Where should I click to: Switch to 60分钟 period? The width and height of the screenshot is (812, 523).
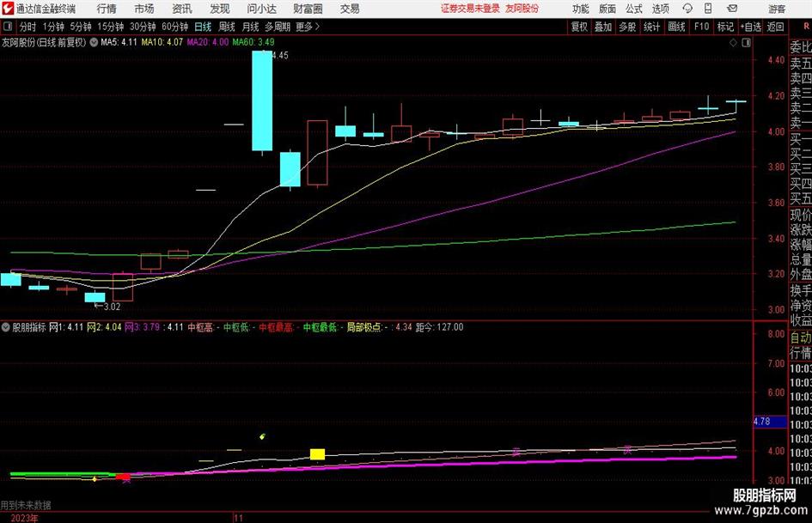[175, 27]
